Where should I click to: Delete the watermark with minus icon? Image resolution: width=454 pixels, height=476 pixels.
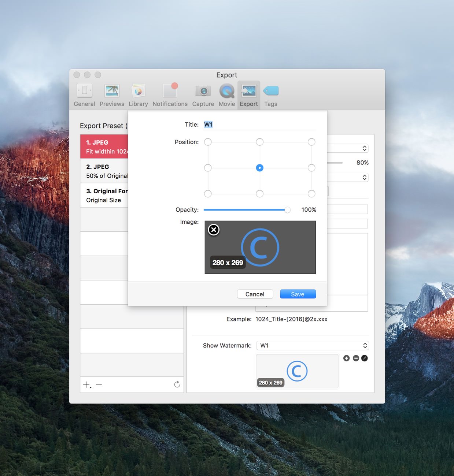pyautogui.click(x=356, y=358)
